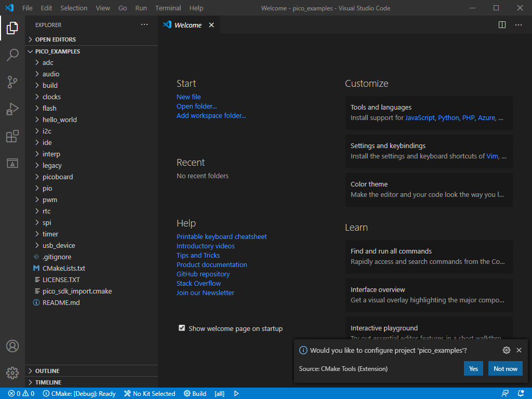
Task: Click the split editor right icon
Action: tap(502, 25)
